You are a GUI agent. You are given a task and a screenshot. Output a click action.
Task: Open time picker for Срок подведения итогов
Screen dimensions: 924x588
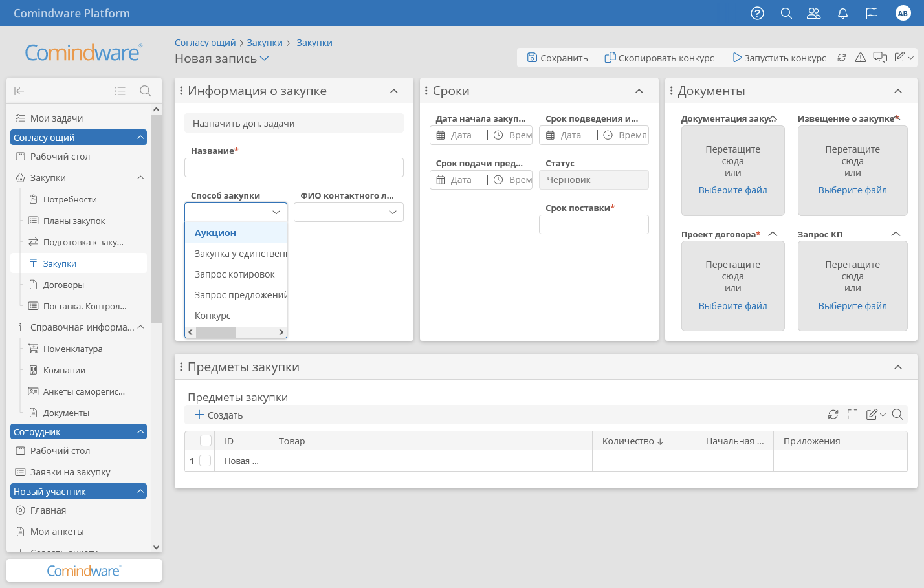608,135
